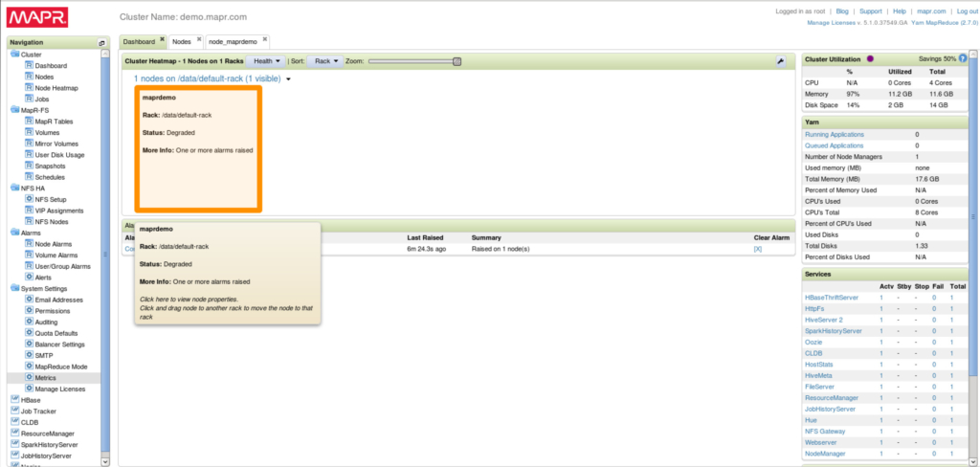
Task: Switch to the node_maprdemo tab
Action: pyautogui.click(x=233, y=41)
